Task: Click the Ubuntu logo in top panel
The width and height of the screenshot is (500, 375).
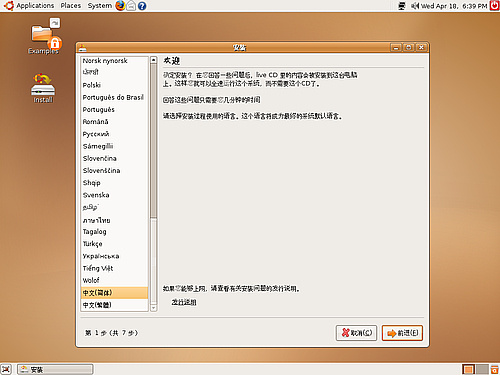Action: 9,6
